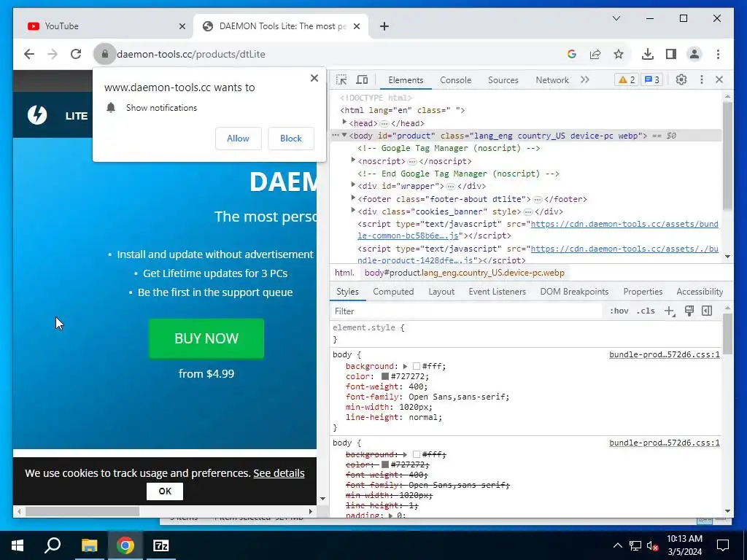The width and height of the screenshot is (747, 560).
Task: Expand the footer footer-about node
Action: coord(353,198)
